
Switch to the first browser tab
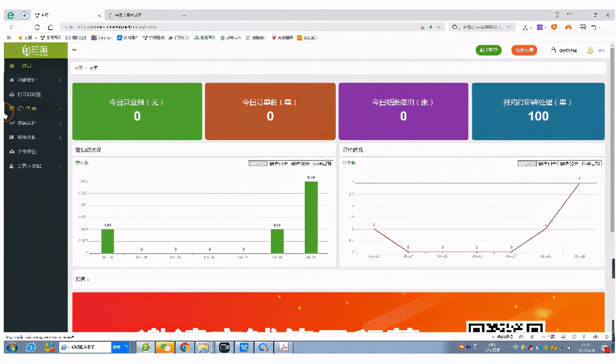point(67,15)
